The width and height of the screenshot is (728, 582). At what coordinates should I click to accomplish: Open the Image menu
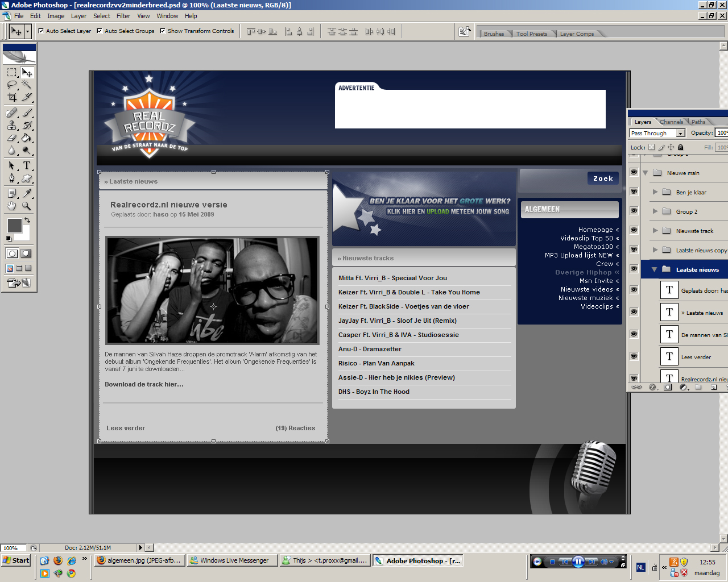click(x=56, y=16)
